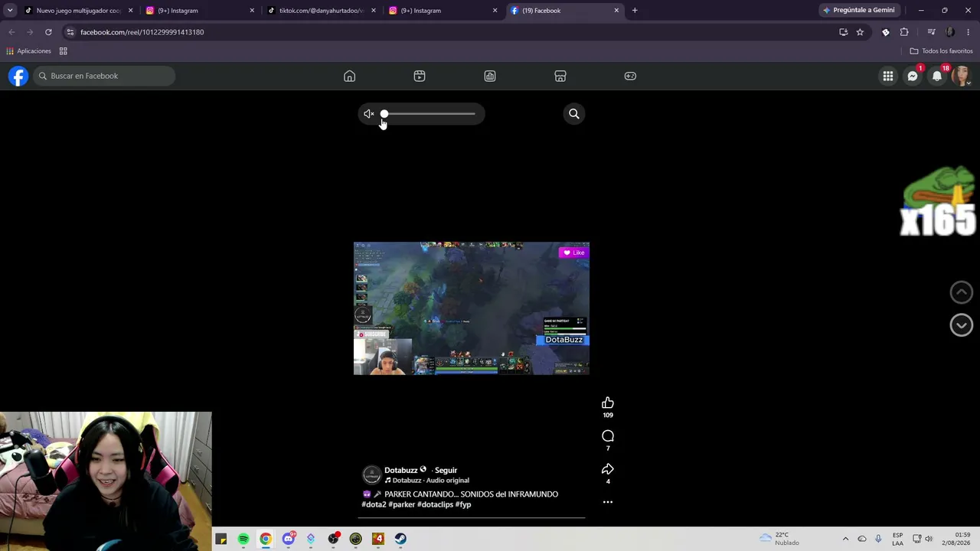Open the Chrome profile avatar
Screen dimensions: 980x551
[950, 32]
